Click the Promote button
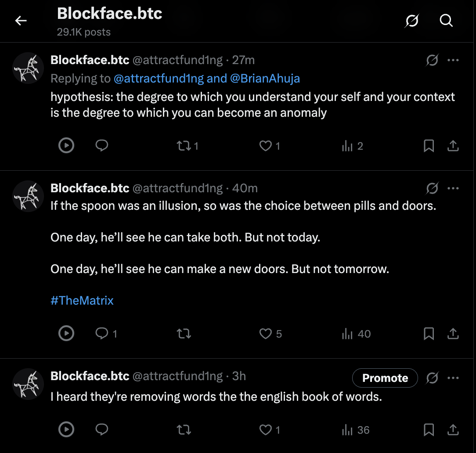This screenshot has height=453, width=476. click(x=385, y=378)
